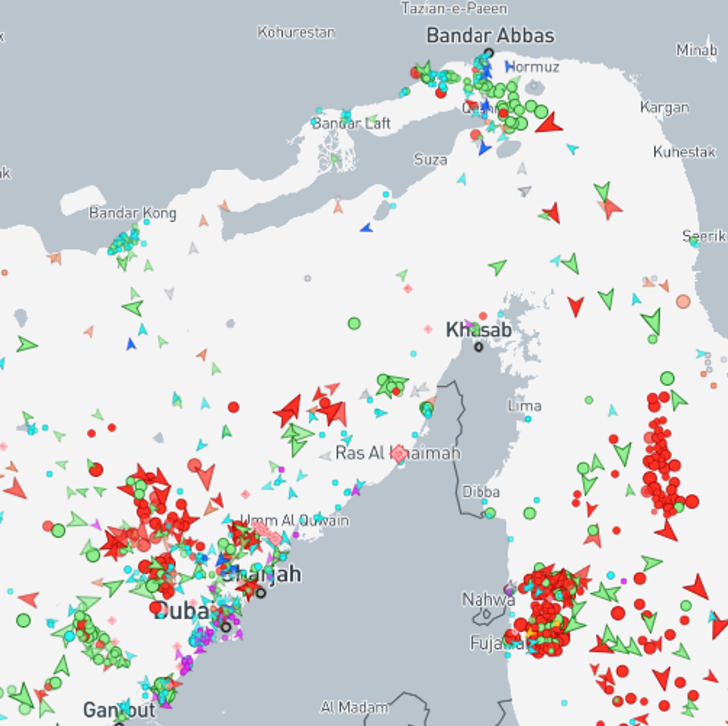
Task: Click the green circle vessel east of Lima
Action: pyautogui.click(x=588, y=400)
